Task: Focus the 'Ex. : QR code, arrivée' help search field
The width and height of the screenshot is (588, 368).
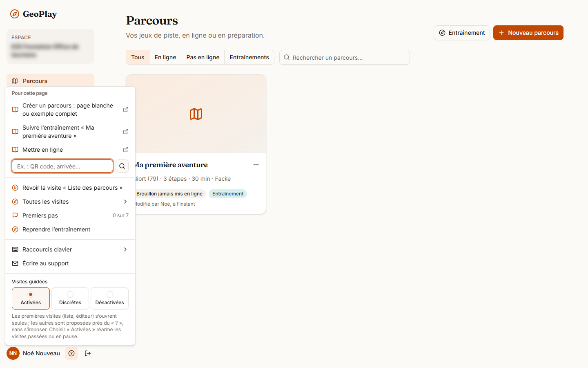Action: click(62, 166)
